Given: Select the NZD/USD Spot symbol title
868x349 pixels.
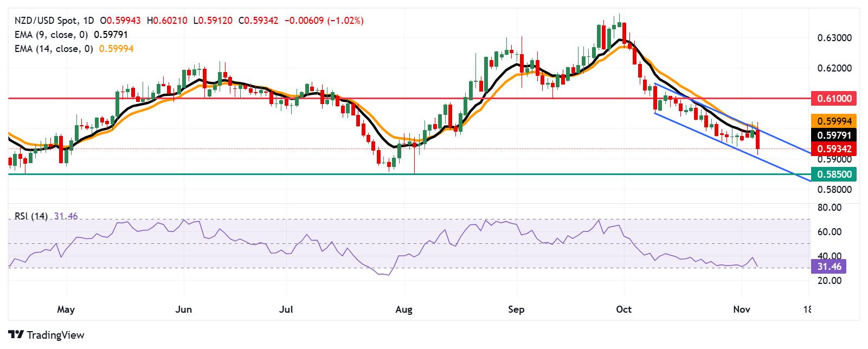Looking at the screenshot, I should click(43, 21).
